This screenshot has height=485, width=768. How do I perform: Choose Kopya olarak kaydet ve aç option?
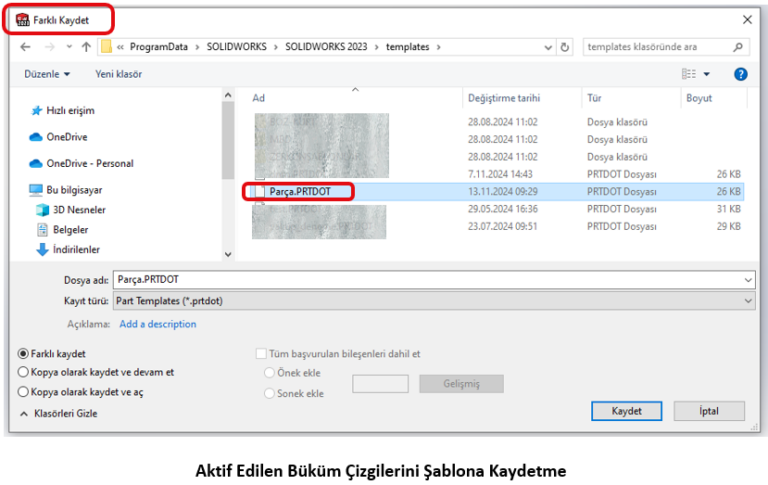pyautogui.click(x=23, y=393)
